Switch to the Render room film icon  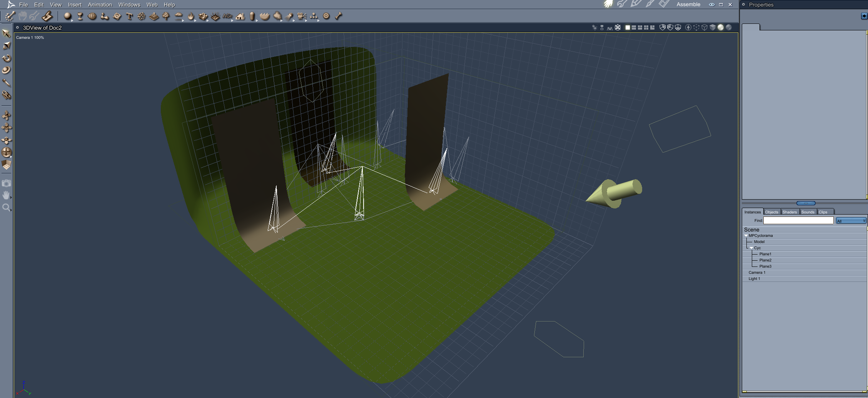(664, 4)
